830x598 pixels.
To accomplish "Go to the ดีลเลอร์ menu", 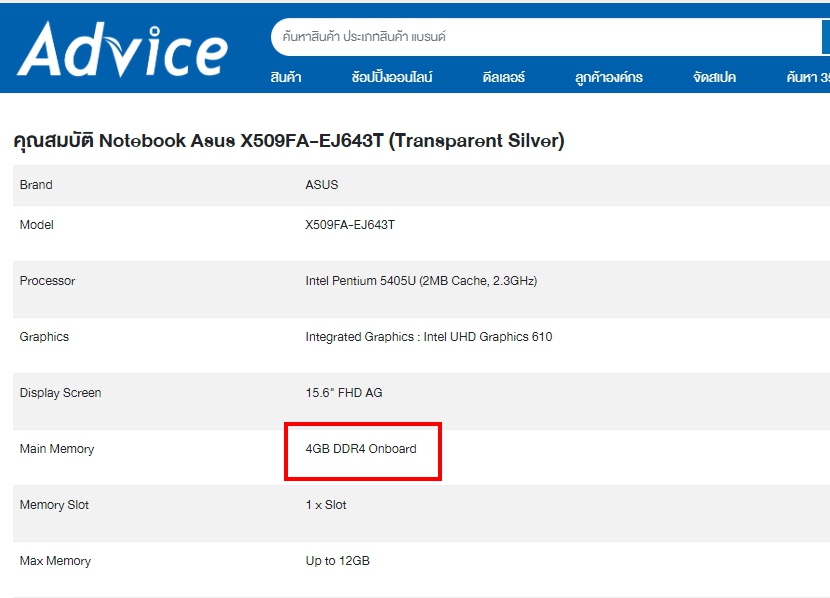I will pyautogui.click(x=503, y=77).
